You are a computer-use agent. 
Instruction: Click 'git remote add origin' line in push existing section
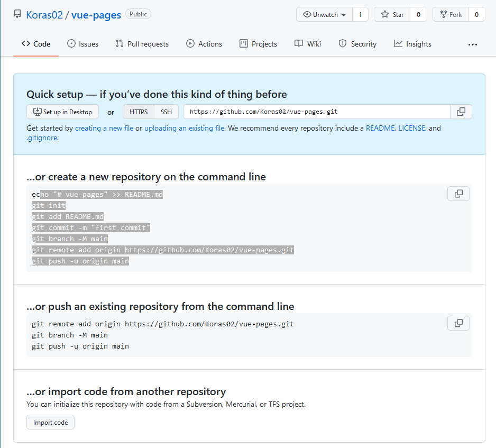(162, 324)
